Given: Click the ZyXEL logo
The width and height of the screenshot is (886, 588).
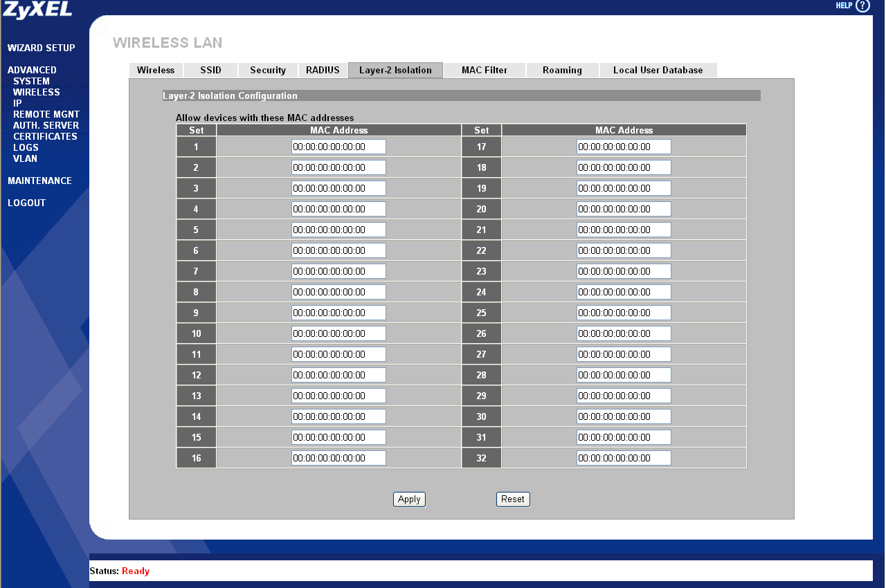Looking at the screenshot, I should 37,9.
